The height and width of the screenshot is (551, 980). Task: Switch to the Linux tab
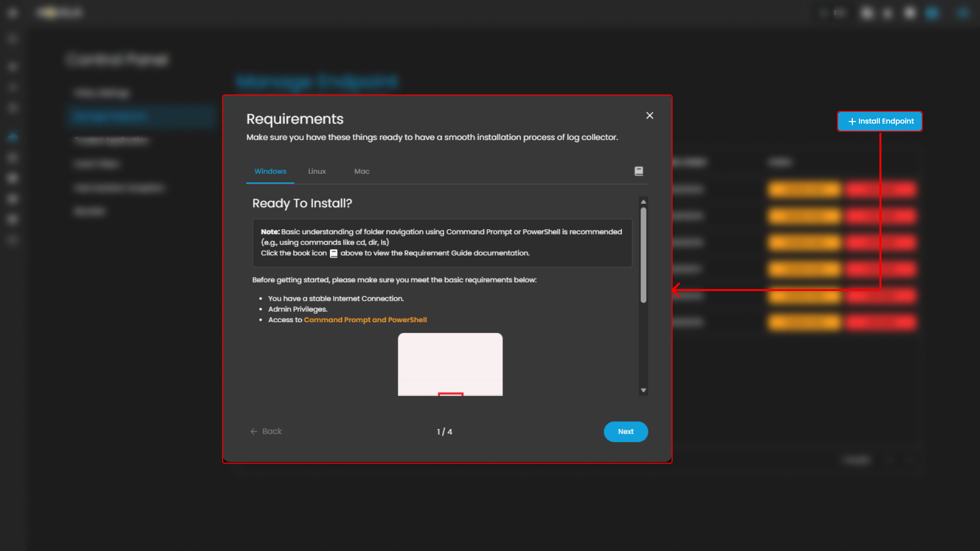click(x=317, y=172)
